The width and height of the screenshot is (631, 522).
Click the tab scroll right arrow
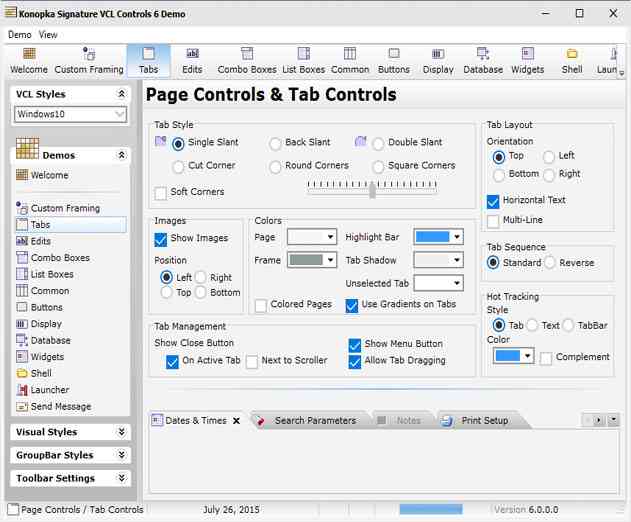[599, 421]
